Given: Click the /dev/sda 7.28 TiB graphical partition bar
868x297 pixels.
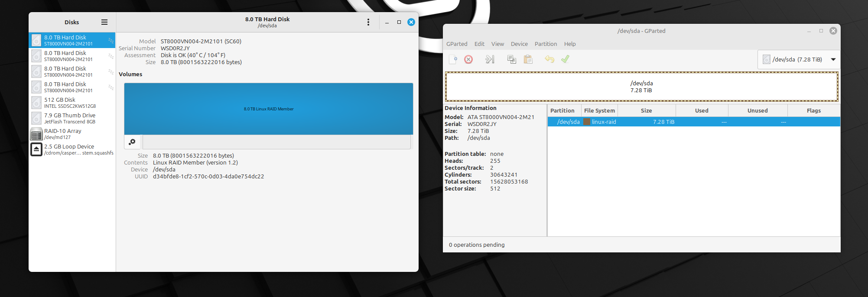Looking at the screenshot, I should pos(642,87).
